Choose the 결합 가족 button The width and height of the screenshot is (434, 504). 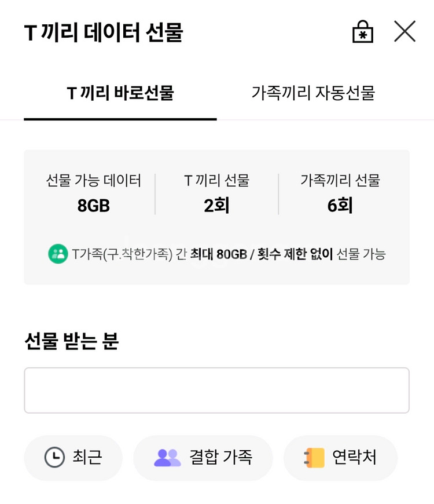(x=203, y=458)
